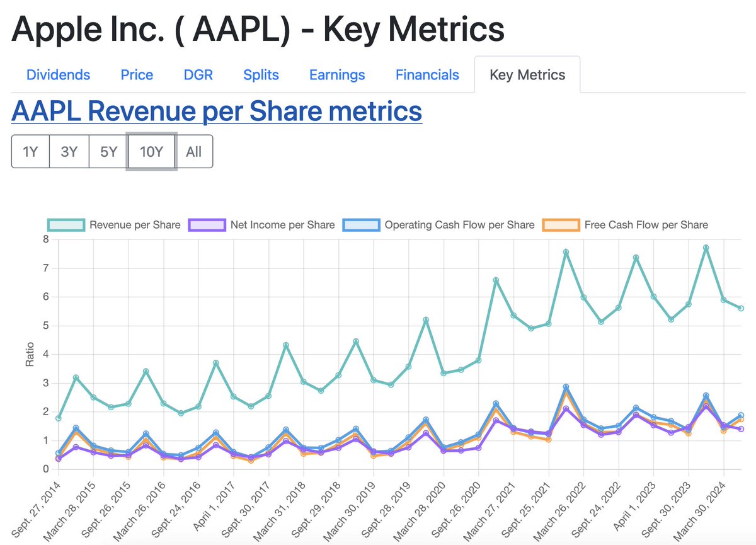
Task: Click the Ratio y-axis label
Action: (30, 354)
